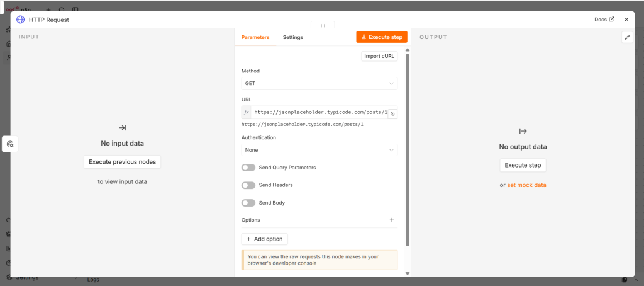The width and height of the screenshot is (644, 286).
Task: Click the scrollbar down arrow in Parameters panel
Action: [x=408, y=273]
